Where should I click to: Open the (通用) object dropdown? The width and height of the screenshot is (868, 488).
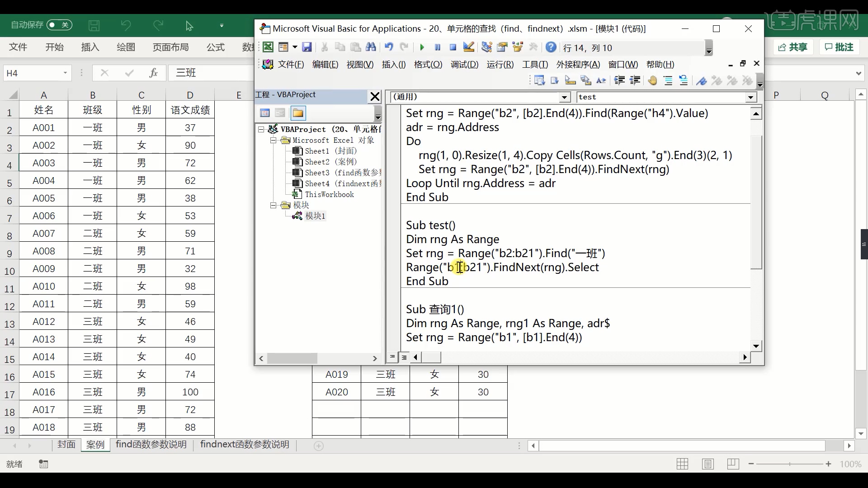[564, 97]
